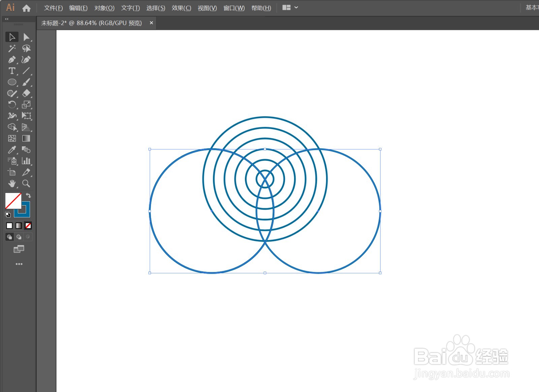Change Screen Mode button

pos(19,249)
